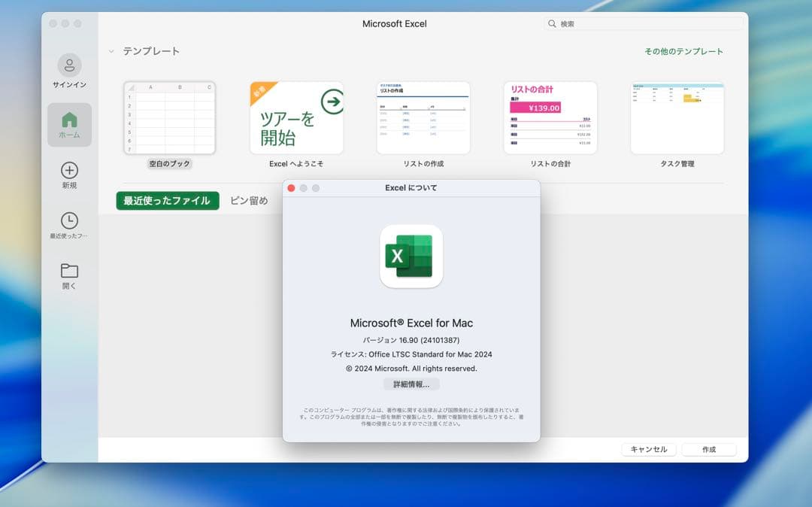Select the 空白のブック template
This screenshot has width=812, height=507.
[168, 117]
